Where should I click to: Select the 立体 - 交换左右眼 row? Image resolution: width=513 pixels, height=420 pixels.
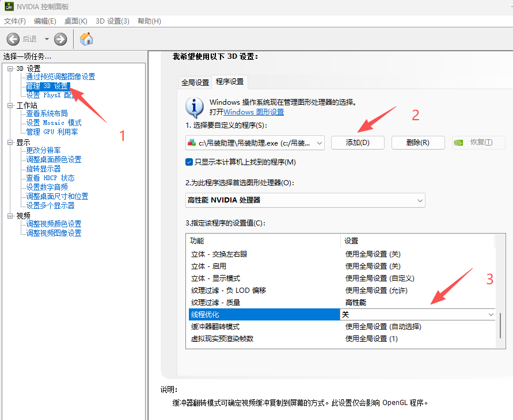[x=341, y=254]
